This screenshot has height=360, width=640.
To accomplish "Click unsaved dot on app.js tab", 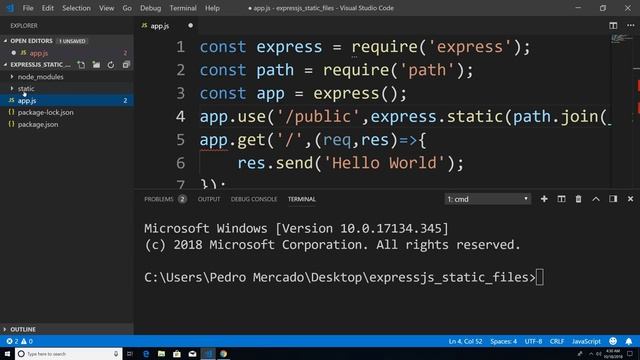I will click(x=191, y=25).
